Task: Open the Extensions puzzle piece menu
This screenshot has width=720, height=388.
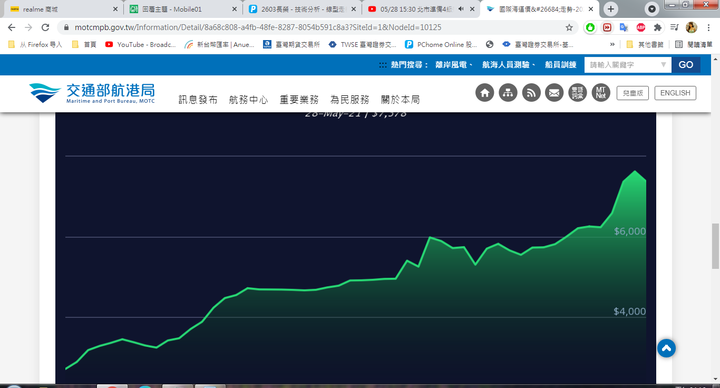Action: coord(658,28)
